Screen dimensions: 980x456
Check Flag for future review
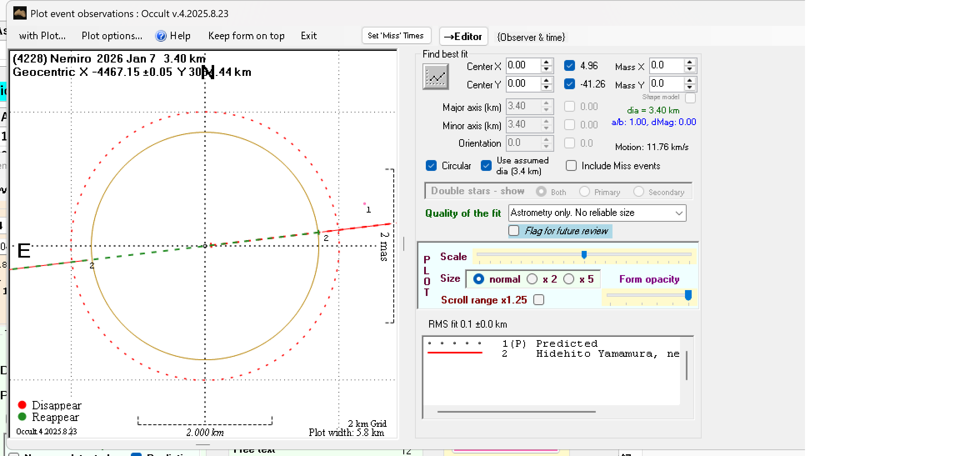(514, 231)
